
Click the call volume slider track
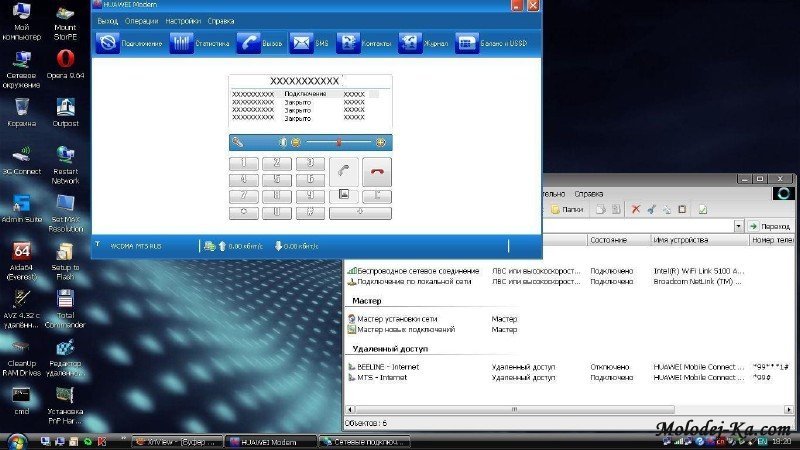(x=338, y=143)
